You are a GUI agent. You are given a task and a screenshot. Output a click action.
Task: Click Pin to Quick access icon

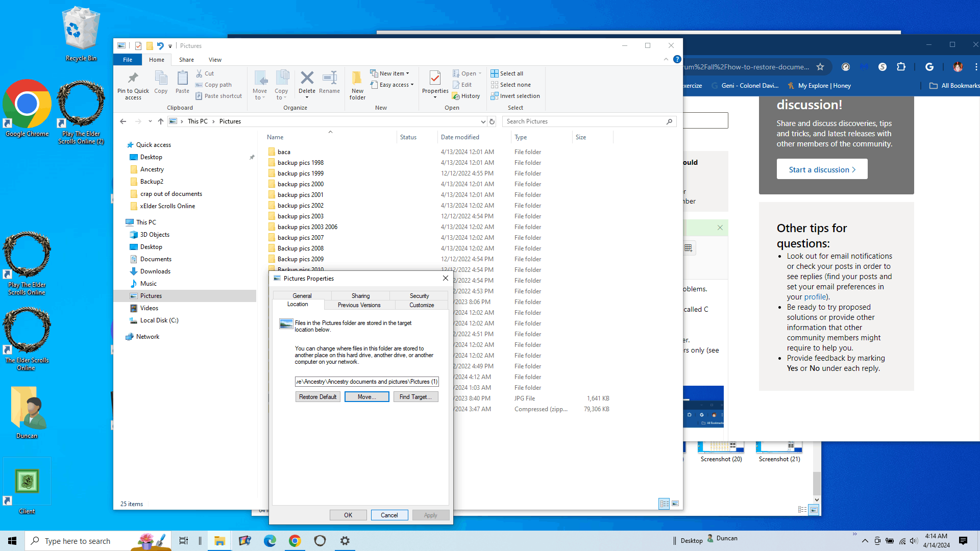coord(133,85)
